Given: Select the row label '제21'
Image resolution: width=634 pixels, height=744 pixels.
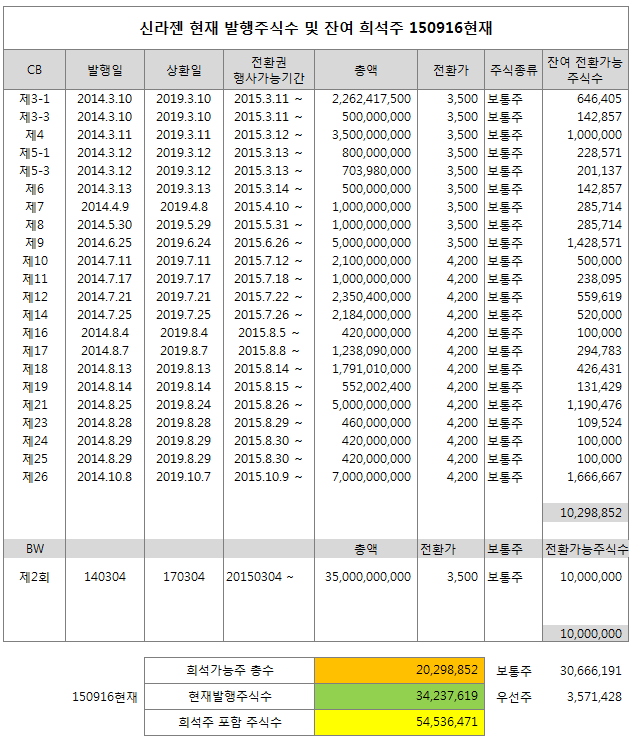Looking at the screenshot, I should (35, 405).
